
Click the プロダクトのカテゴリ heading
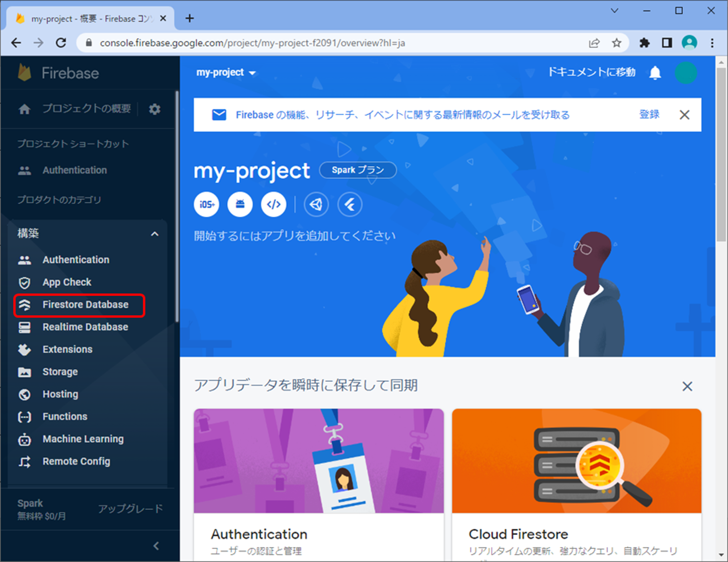click(59, 200)
